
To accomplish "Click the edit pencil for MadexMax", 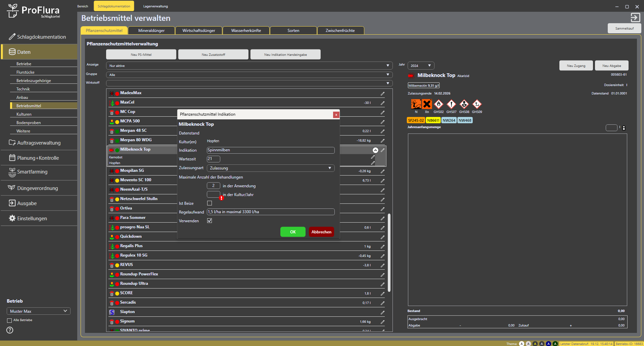I will pos(382,93).
